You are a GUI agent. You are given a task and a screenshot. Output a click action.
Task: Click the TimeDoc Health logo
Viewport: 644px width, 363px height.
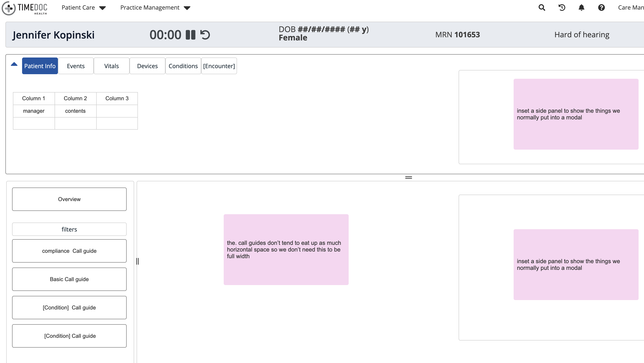[x=25, y=8]
